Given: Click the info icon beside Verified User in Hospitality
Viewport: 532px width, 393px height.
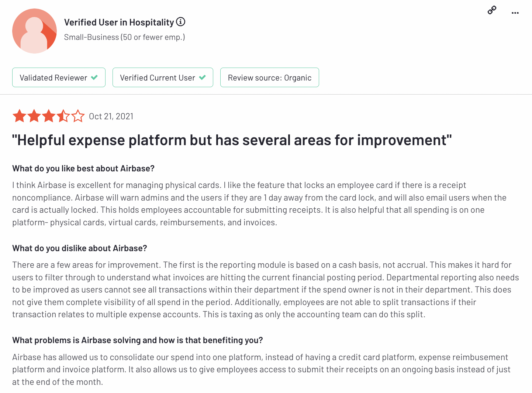Looking at the screenshot, I should click(180, 22).
